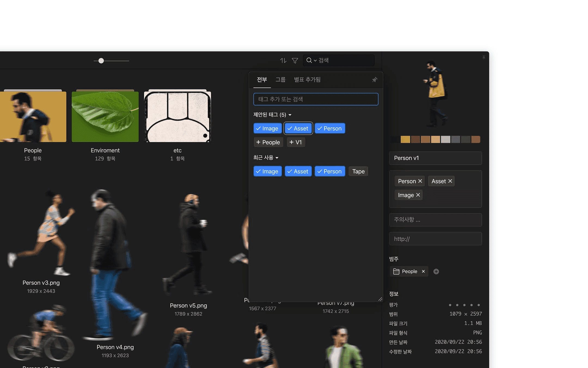
Task: Remove the People category with its X
Action: (x=423, y=272)
